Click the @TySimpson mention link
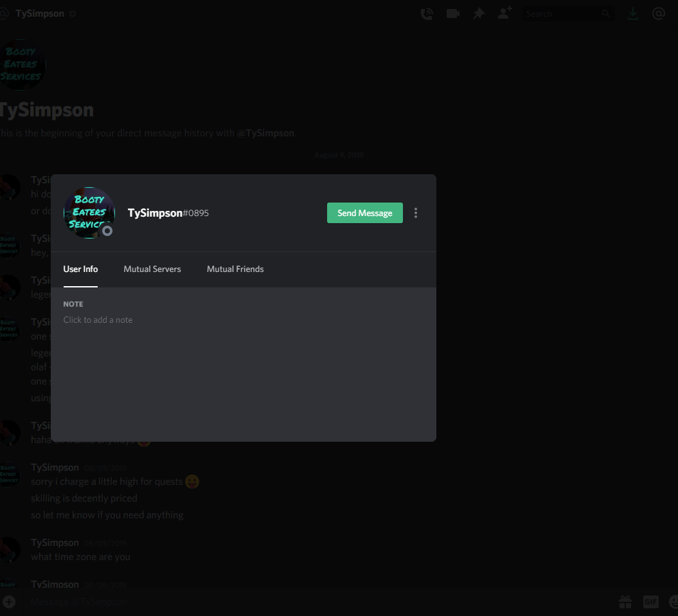The width and height of the screenshot is (678, 616). pos(265,133)
